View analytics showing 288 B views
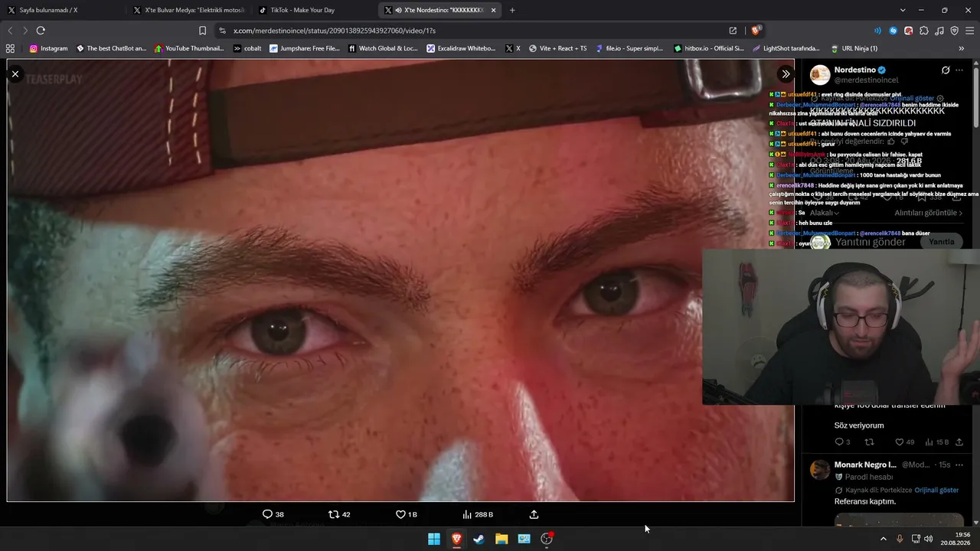The height and width of the screenshot is (551, 980). pos(478,514)
